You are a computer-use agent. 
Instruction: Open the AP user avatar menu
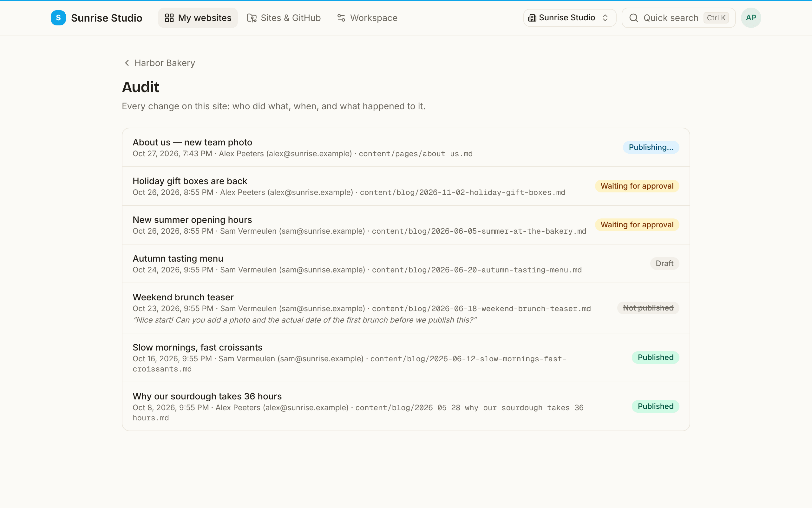tap(751, 18)
